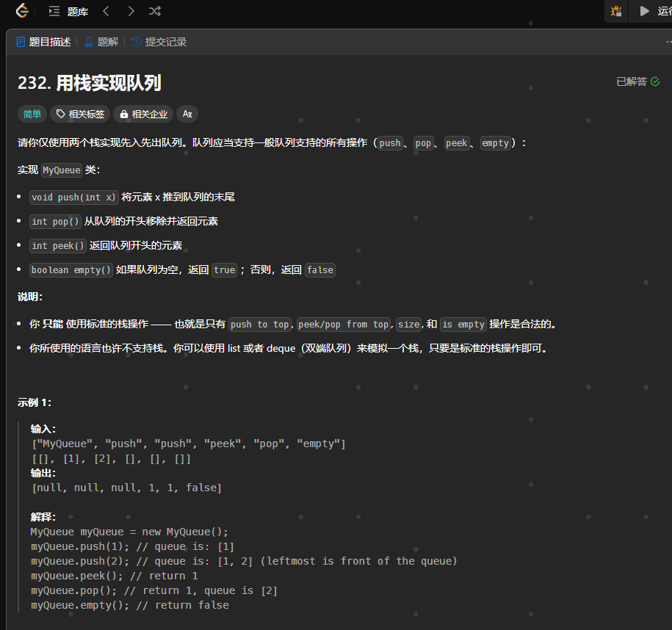Screen dimensions: 672x630
Task: Toggle translation language icon
Action: (x=187, y=114)
